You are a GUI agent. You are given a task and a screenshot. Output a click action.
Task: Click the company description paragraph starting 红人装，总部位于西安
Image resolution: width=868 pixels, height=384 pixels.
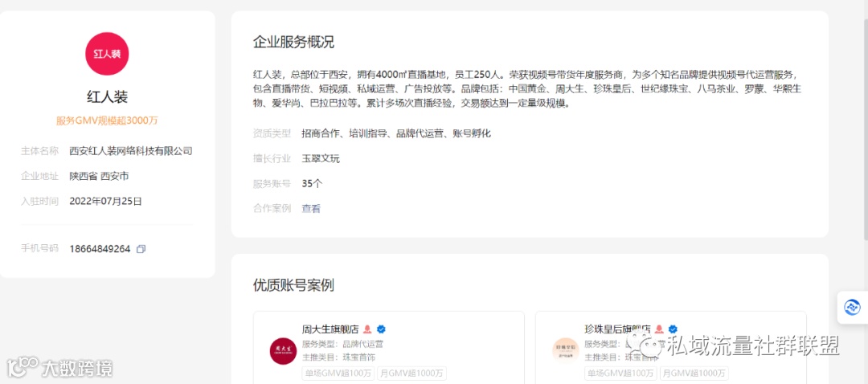click(x=527, y=88)
